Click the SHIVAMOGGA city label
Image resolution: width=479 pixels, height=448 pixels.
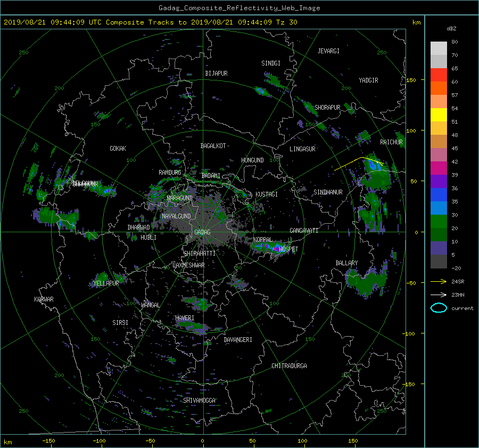click(x=199, y=400)
